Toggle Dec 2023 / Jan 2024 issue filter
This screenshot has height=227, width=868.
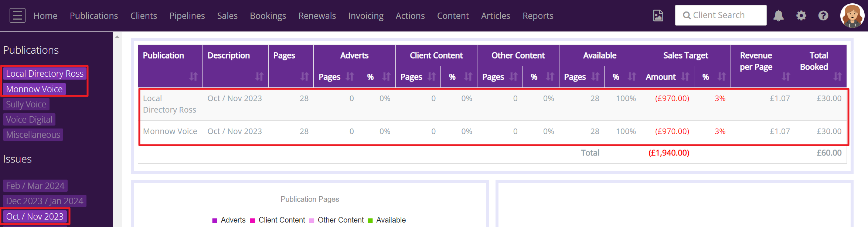(x=45, y=201)
